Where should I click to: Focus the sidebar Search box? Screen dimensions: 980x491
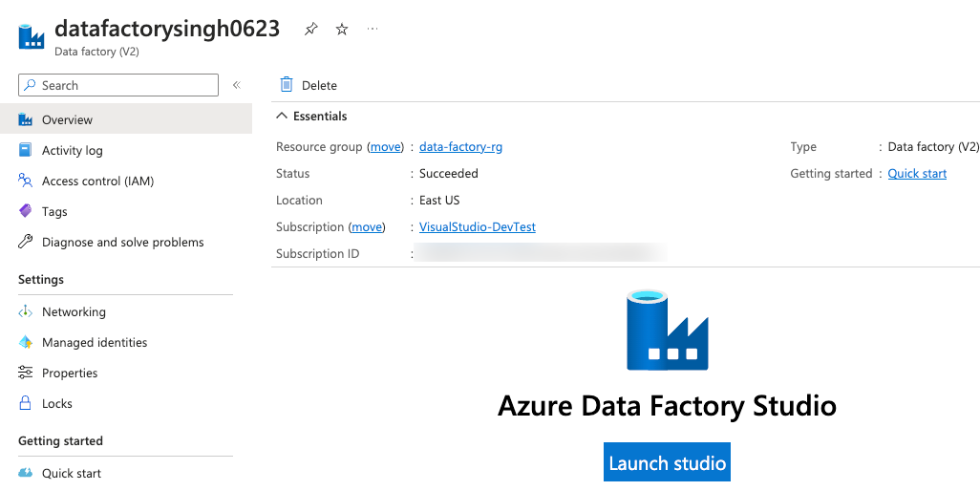click(x=118, y=85)
